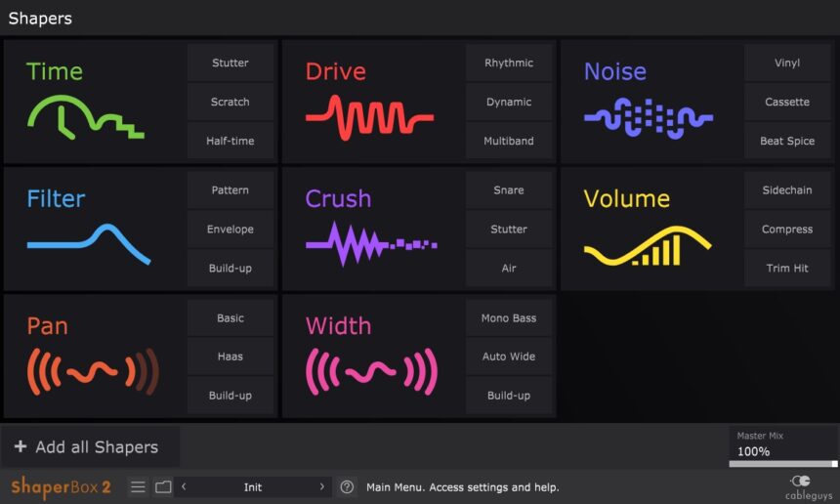Click the pink Width title
This screenshot has width=840, height=504.
click(339, 326)
